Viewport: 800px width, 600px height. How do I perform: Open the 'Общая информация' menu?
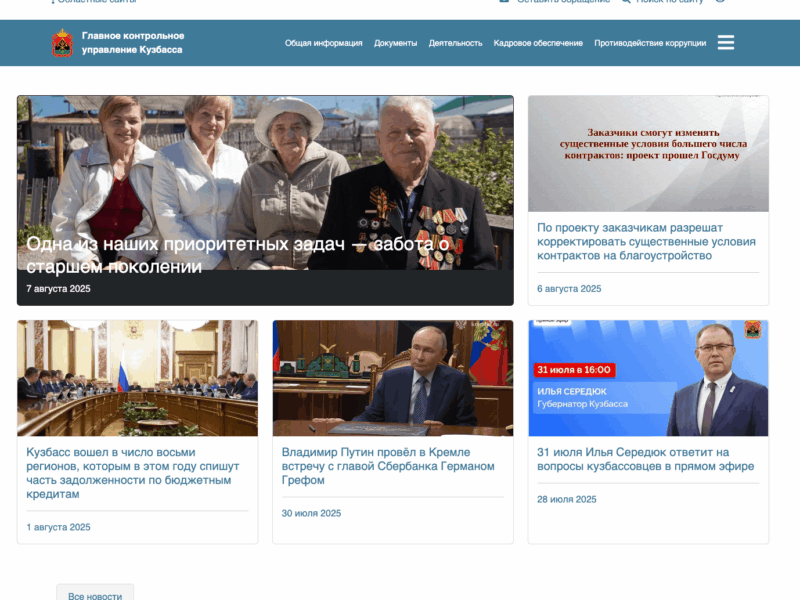click(x=323, y=43)
